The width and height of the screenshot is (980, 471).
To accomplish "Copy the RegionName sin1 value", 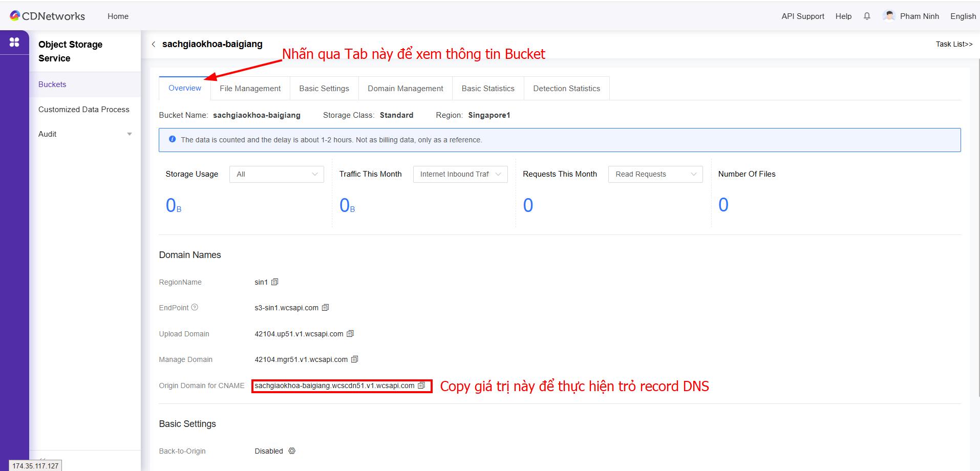I will coord(274,282).
